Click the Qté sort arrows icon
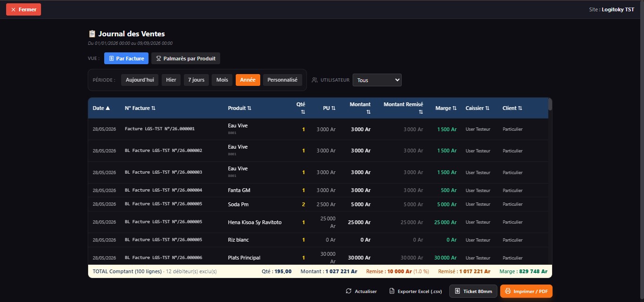The width and height of the screenshot is (644, 302). [x=303, y=112]
